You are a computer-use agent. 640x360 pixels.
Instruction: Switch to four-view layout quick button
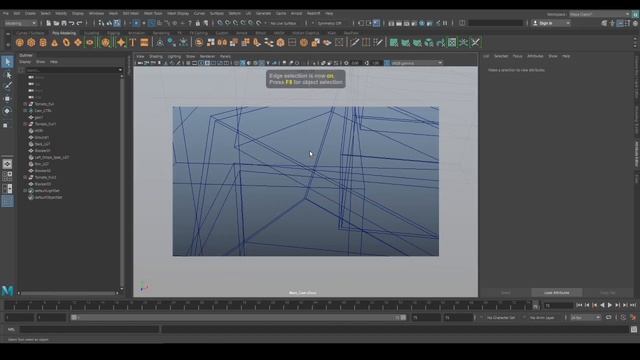7,176
